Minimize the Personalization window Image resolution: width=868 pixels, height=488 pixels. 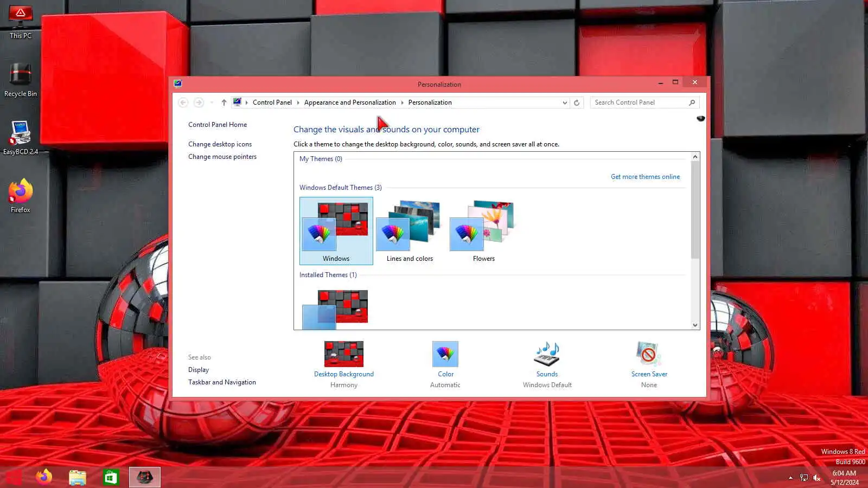tap(660, 82)
